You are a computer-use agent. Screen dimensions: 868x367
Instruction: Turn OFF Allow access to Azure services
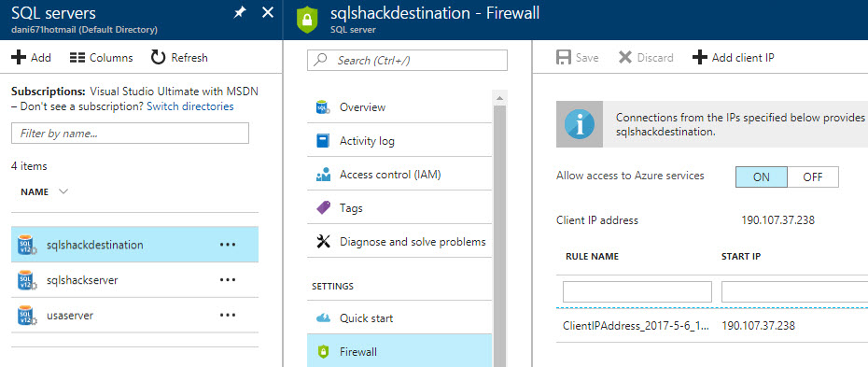pos(813,177)
